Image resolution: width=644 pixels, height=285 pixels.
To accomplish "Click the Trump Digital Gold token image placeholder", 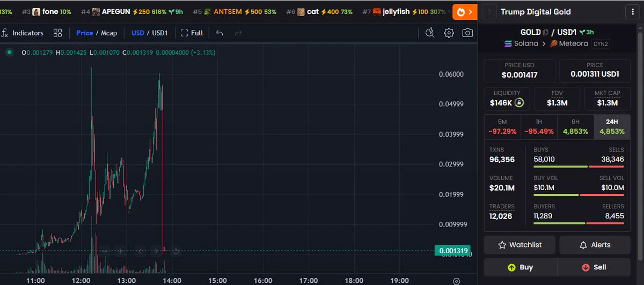I will (489, 12).
